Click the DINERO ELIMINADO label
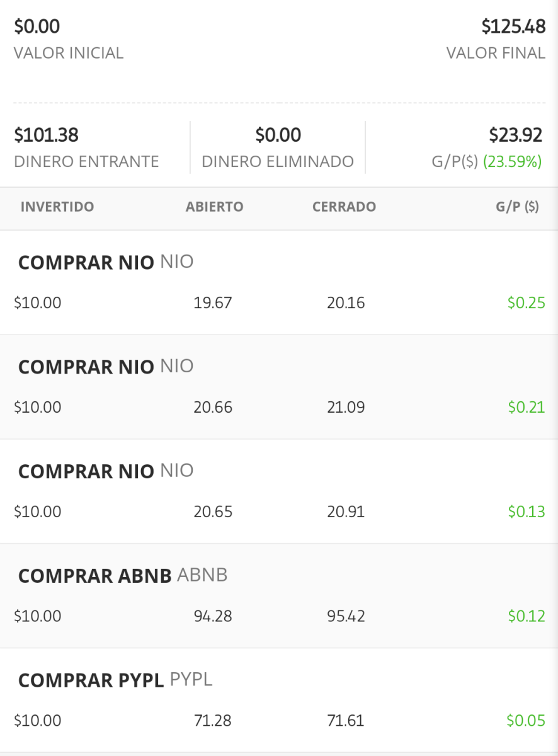 278,162
